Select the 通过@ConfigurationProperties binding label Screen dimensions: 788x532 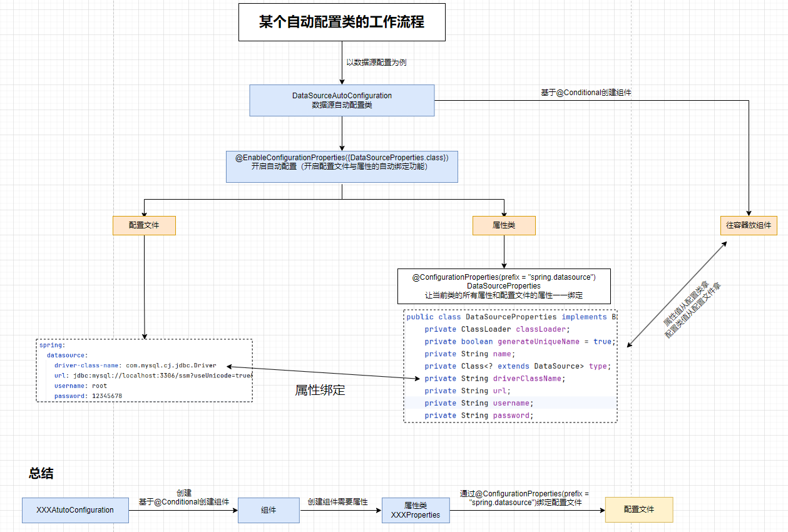[524, 498]
